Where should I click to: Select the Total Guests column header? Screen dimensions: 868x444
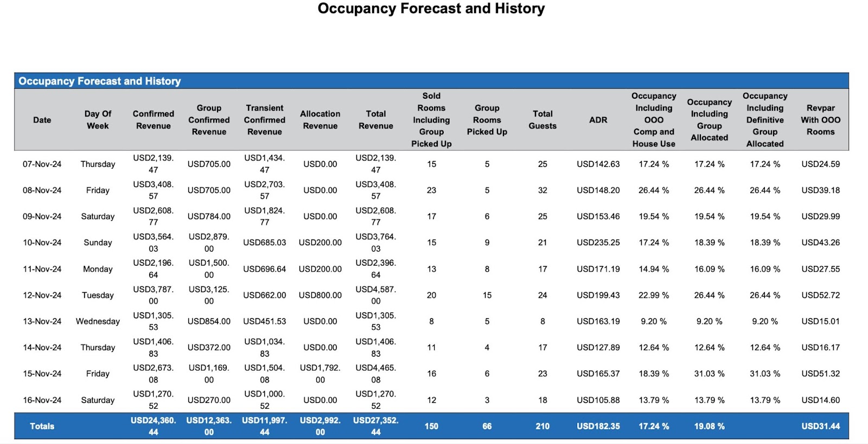coord(542,120)
